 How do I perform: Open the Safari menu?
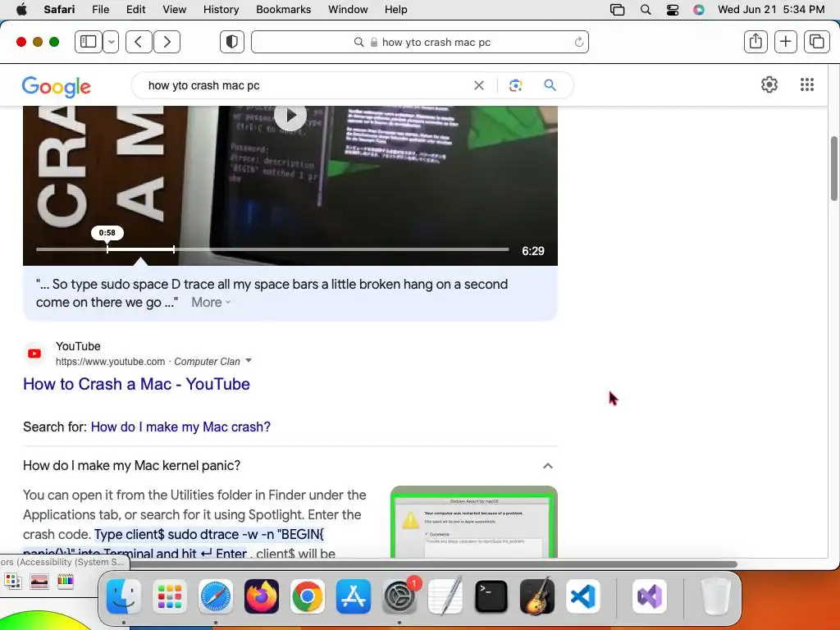coord(59,9)
